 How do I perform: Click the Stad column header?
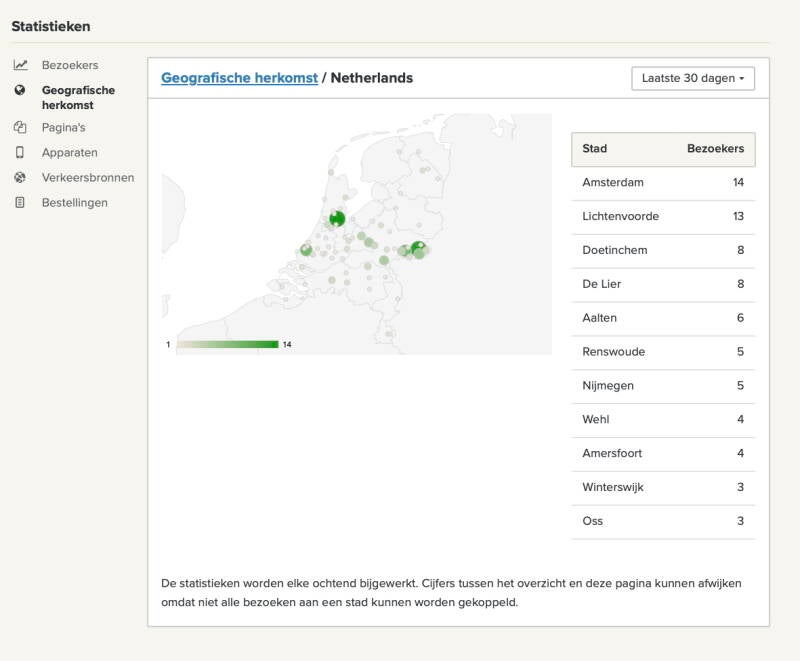[594, 148]
